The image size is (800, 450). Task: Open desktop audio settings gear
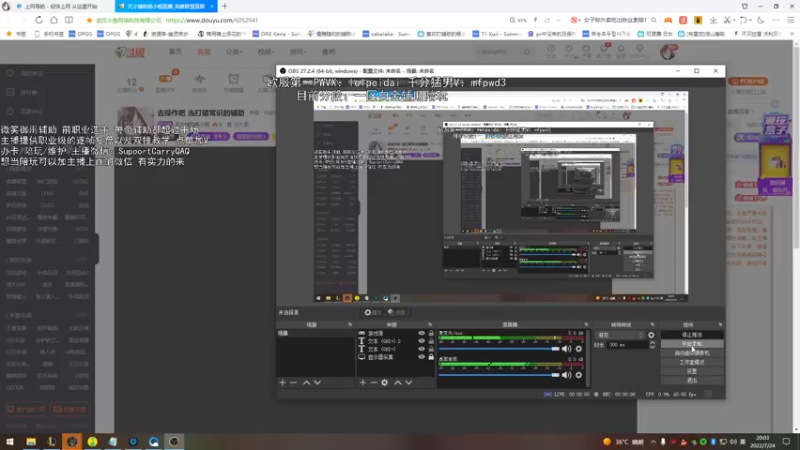[x=579, y=375]
